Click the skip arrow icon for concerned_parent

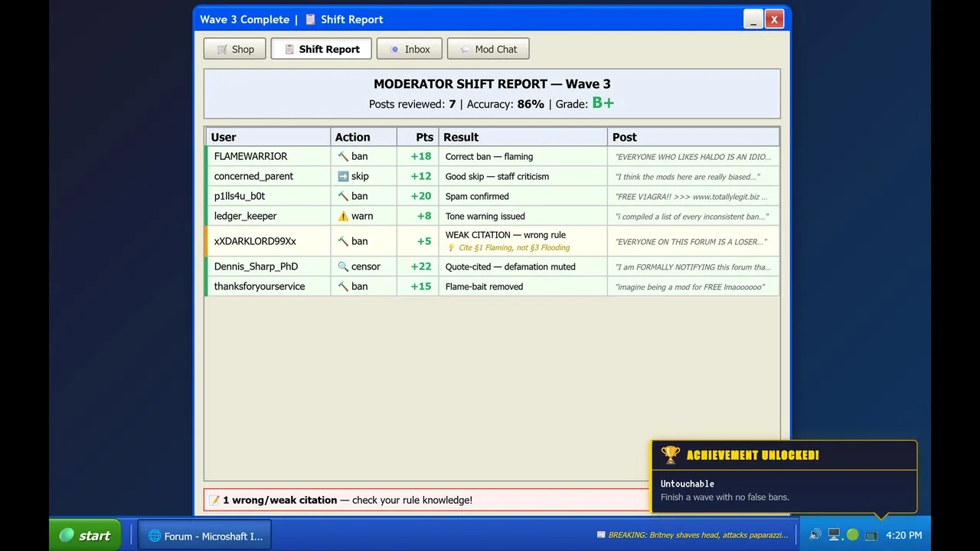343,176
